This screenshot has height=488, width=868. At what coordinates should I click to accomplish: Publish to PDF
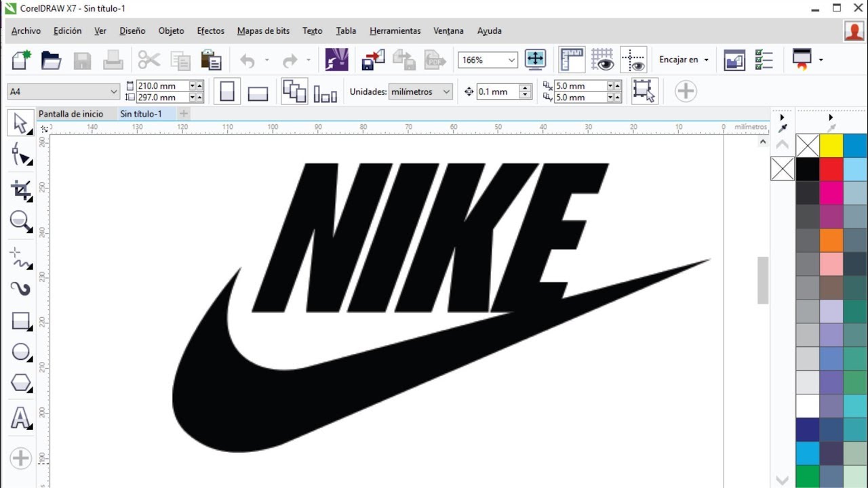435,60
